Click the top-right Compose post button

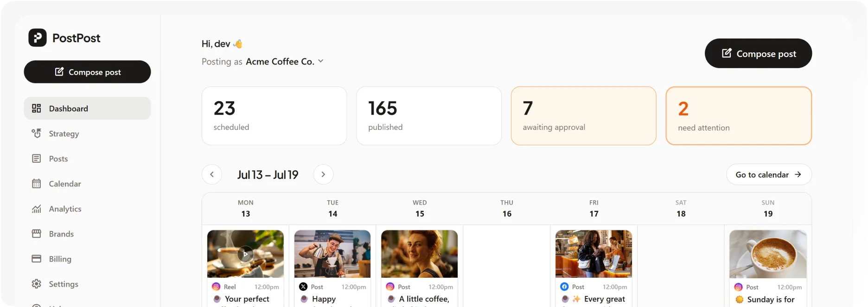tap(758, 53)
